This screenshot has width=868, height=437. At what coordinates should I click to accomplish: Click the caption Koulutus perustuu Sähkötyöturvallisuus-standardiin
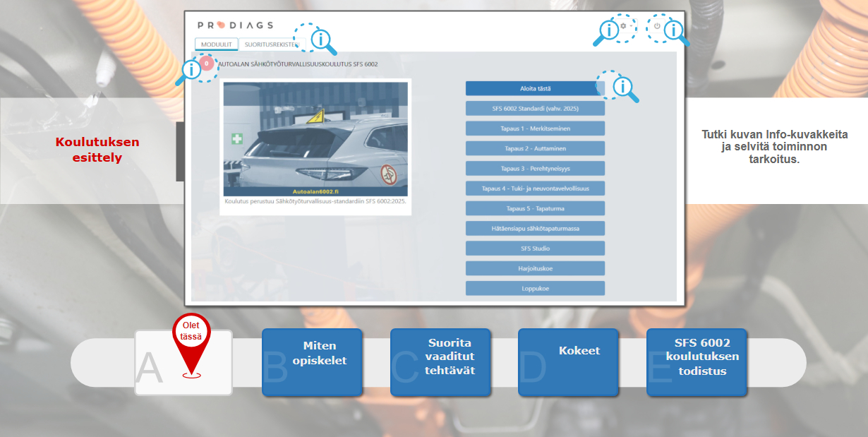point(315,200)
